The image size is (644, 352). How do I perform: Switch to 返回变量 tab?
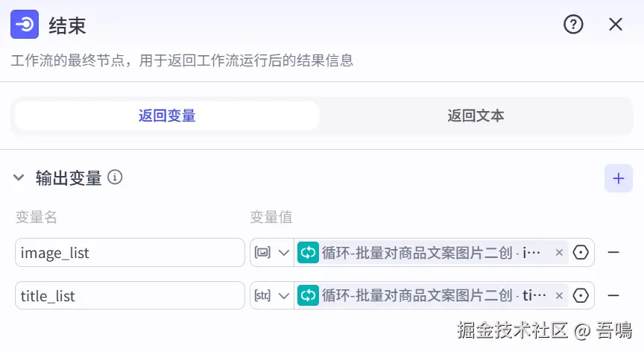point(167,116)
